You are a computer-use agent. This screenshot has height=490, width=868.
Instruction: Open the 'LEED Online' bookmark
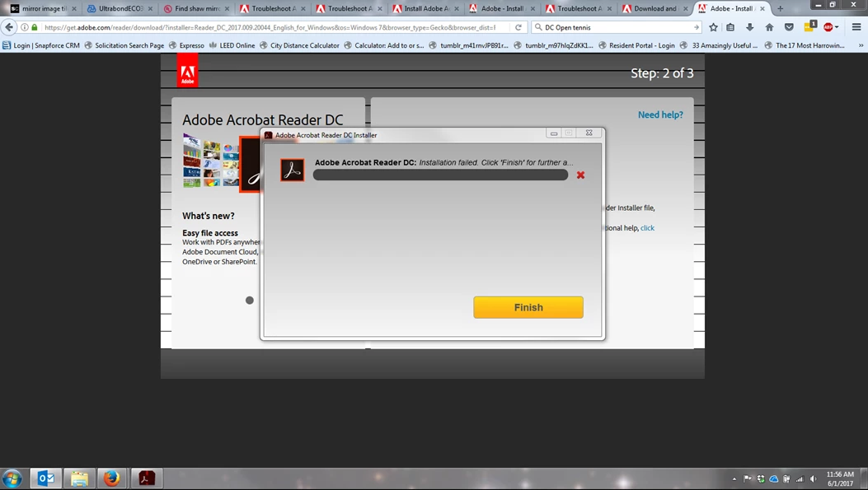[x=232, y=45]
